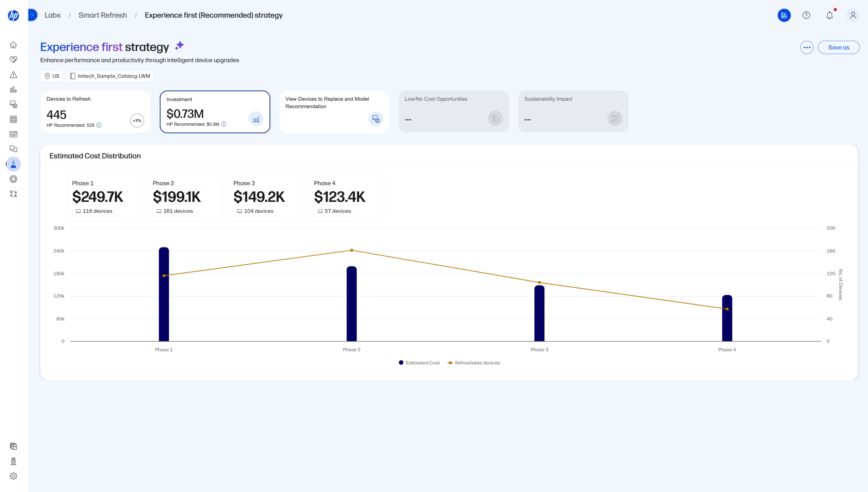868x492 pixels.
Task: Click the Phase 3 $149.2K value
Action: 259,197
